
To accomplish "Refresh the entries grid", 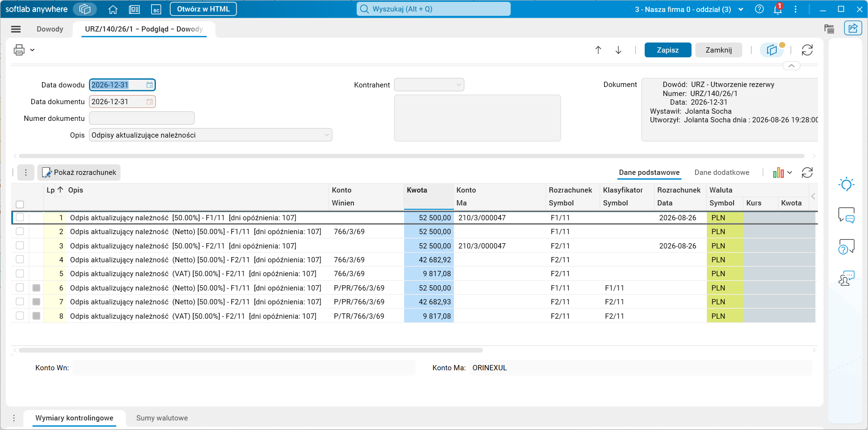I will [x=807, y=172].
